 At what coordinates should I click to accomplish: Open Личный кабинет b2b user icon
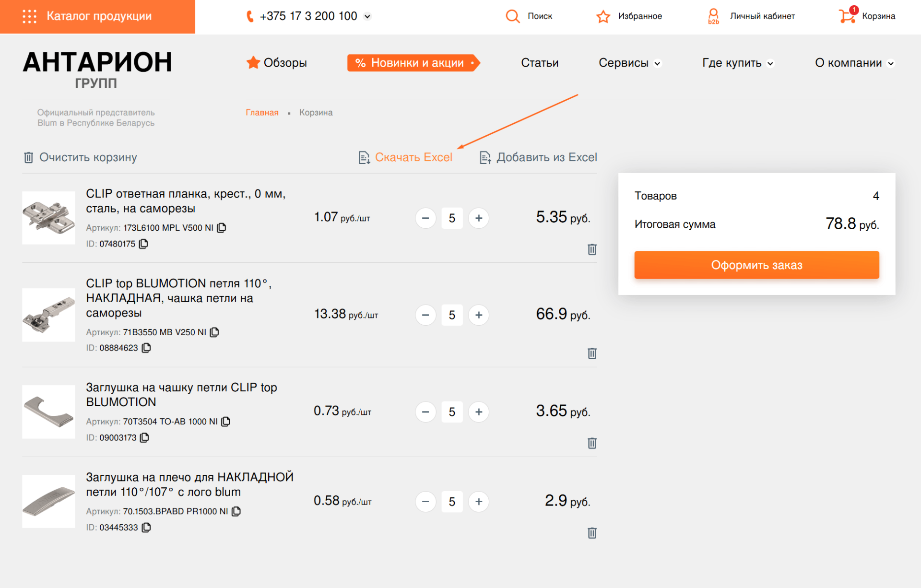(713, 16)
